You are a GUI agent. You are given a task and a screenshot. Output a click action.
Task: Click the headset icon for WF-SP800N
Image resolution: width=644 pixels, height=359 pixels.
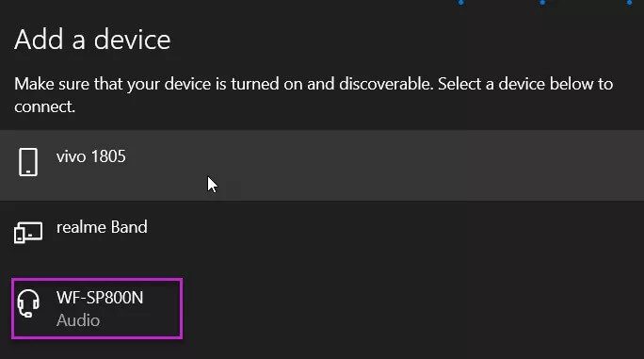click(28, 303)
